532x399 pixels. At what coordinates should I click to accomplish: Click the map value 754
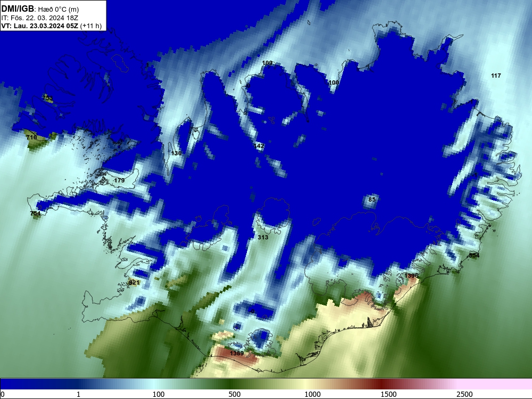click(x=35, y=213)
